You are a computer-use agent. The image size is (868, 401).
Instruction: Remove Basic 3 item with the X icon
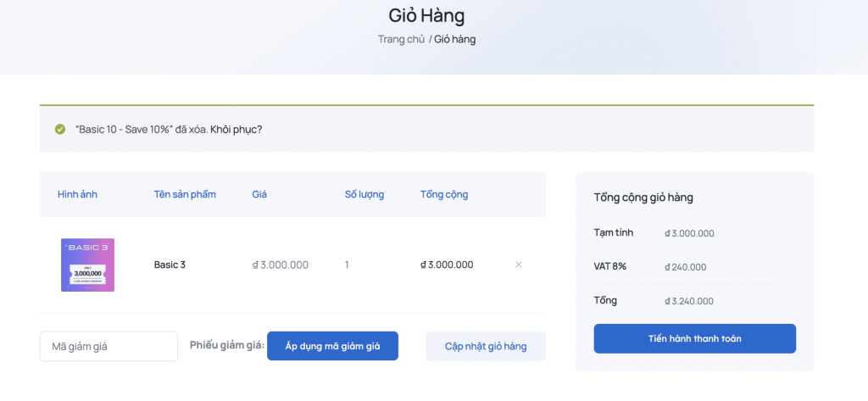[x=519, y=265]
